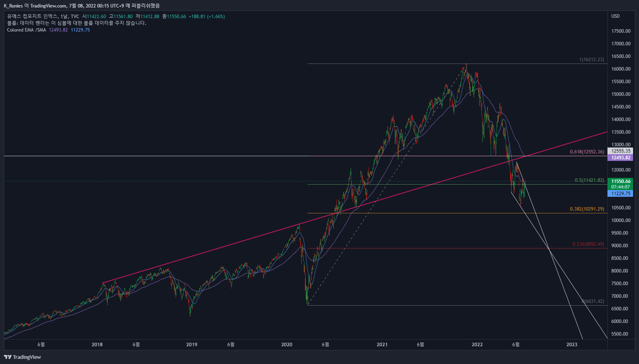Select the 1(16212.23) Fibonacci level label

pyautogui.click(x=592, y=60)
